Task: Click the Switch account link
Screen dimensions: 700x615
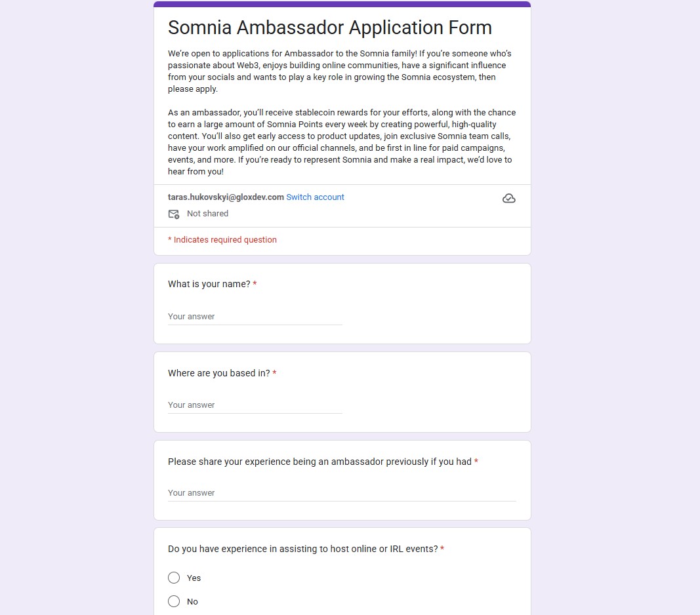Action: (x=315, y=197)
